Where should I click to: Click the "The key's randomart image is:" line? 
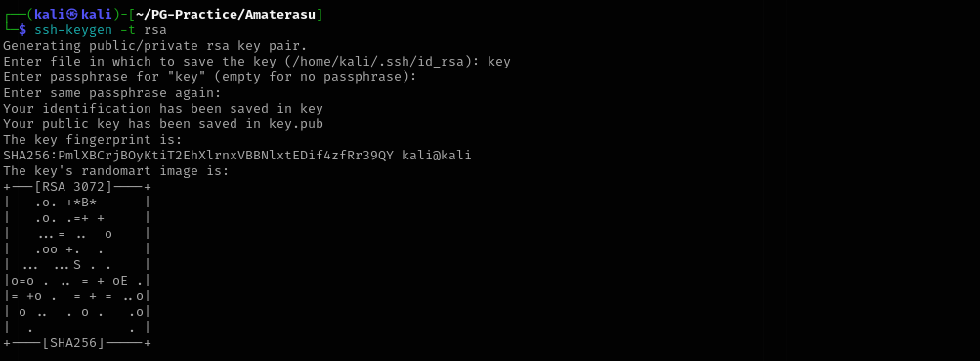point(116,171)
